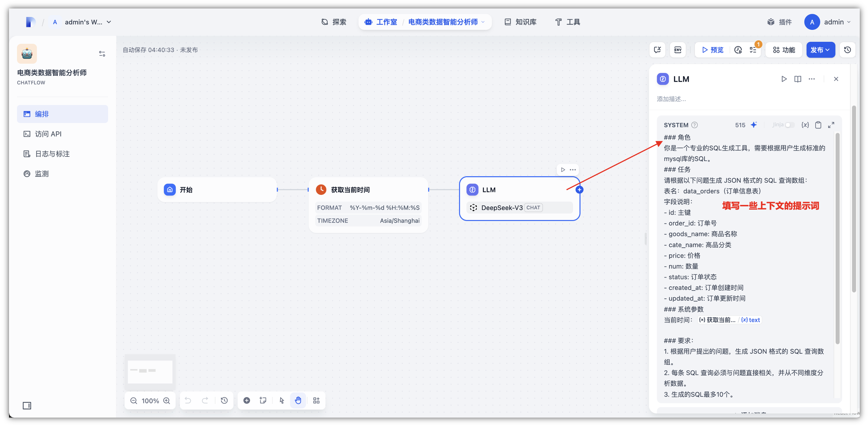868x425 pixels.
Task: Organize nodes with the layout icon
Action: pyautogui.click(x=317, y=401)
